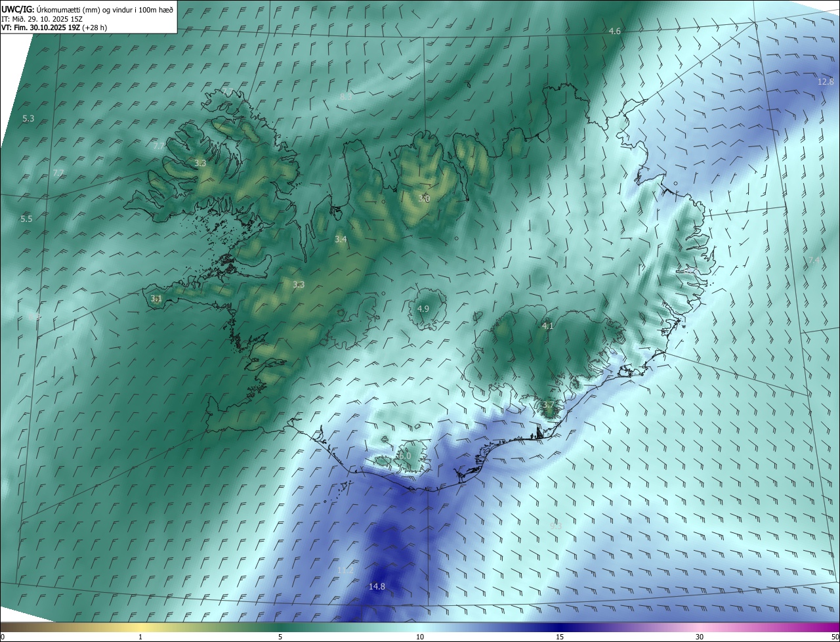This screenshot has height=642, width=840.
Task: Click the 12.8 value label on the map
Action: 826,82
